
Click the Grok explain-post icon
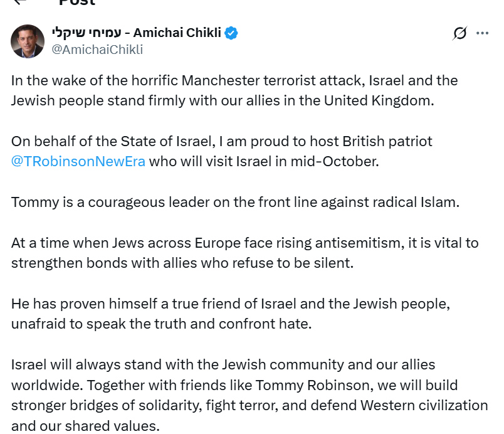[x=459, y=33]
